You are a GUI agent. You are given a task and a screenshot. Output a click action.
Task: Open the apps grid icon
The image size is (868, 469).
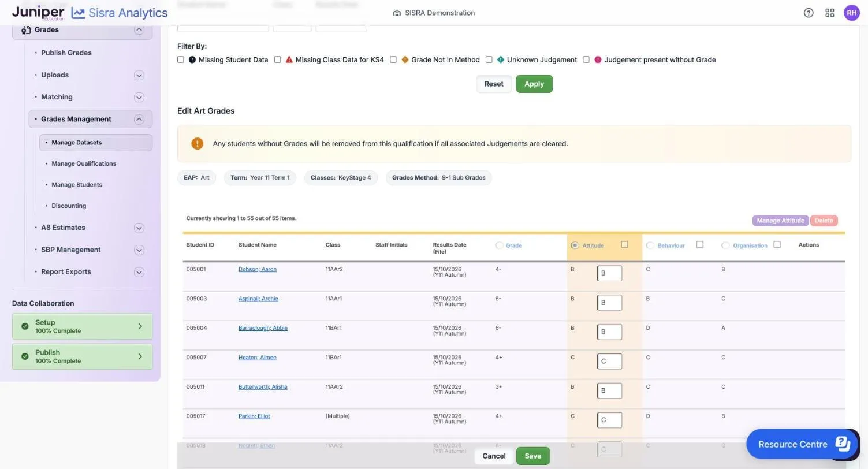tap(830, 13)
